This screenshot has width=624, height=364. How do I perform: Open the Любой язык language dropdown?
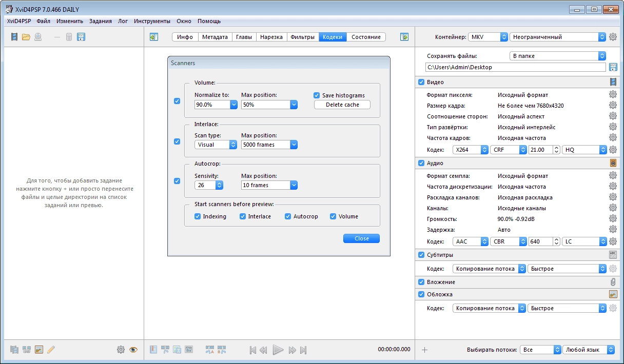[589, 350]
